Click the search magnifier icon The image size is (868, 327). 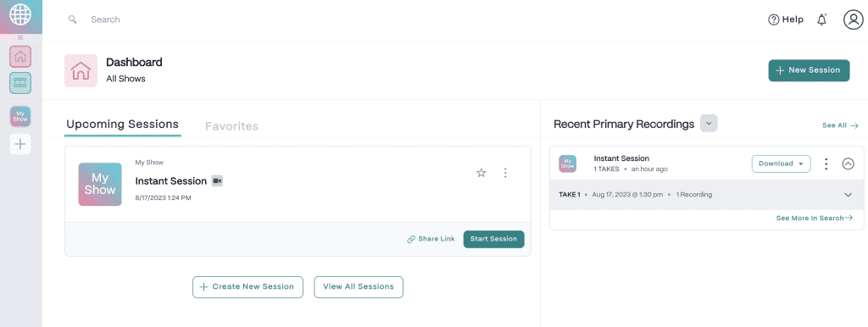(73, 19)
